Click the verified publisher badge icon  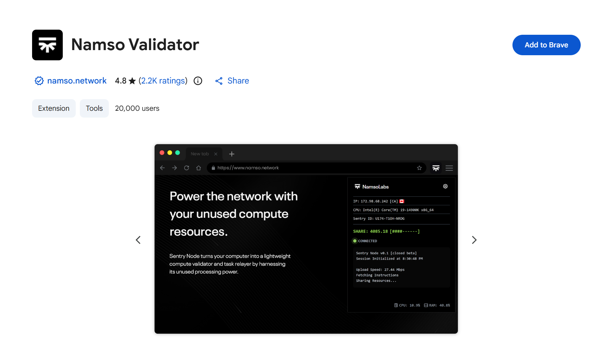(x=39, y=81)
